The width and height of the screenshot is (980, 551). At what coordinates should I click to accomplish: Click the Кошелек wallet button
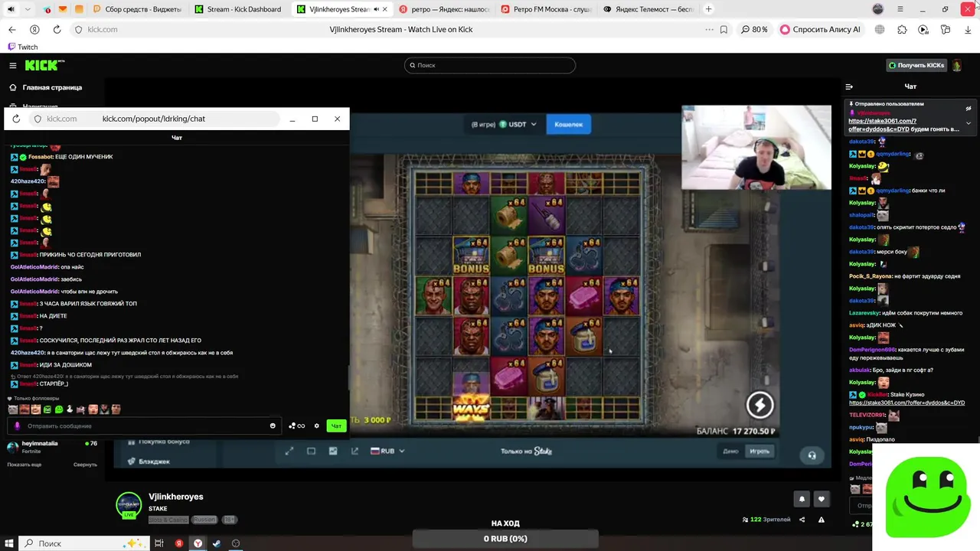click(x=568, y=124)
